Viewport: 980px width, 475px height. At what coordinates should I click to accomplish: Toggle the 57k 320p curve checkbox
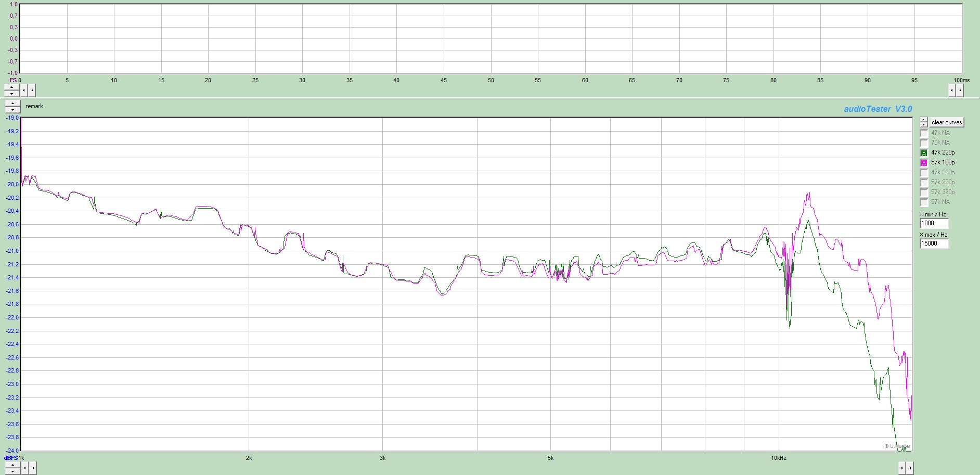point(924,192)
